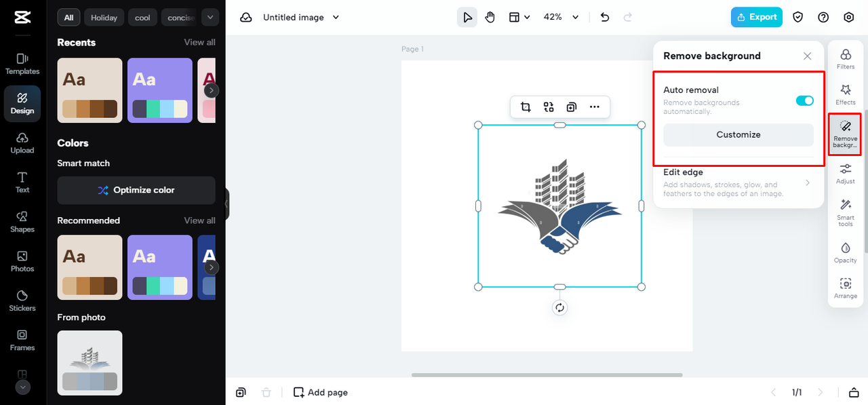Open the Text tool panel
Screen dimensions: 868x405
[x=22, y=182]
